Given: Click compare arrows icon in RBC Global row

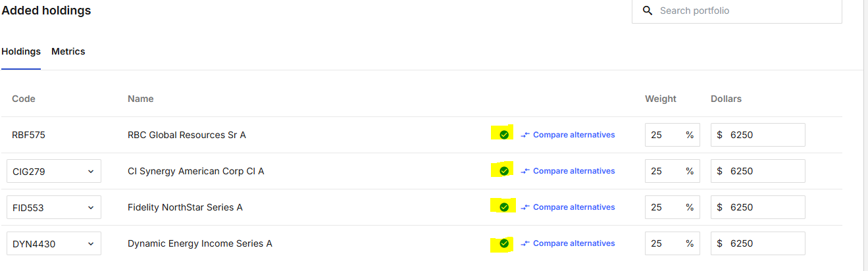Looking at the screenshot, I should [525, 135].
